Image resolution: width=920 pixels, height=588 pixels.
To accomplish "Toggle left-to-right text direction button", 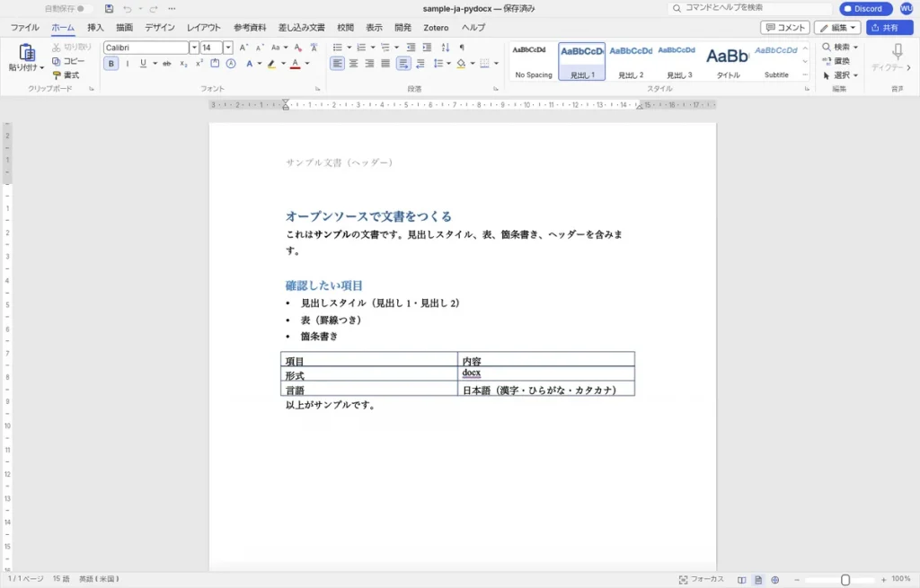I will 403,64.
